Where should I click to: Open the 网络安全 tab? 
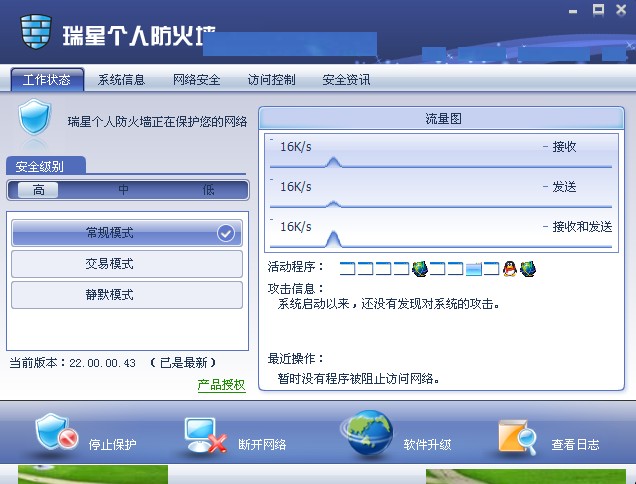(x=196, y=80)
